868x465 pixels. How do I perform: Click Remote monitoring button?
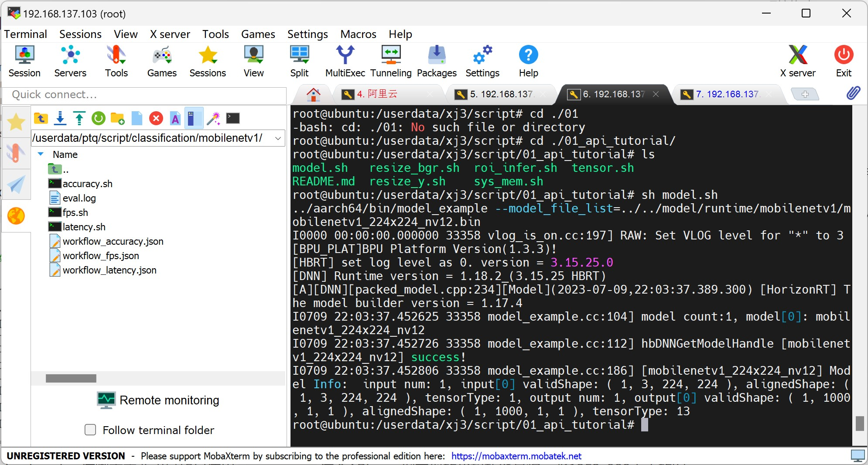click(x=158, y=400)
